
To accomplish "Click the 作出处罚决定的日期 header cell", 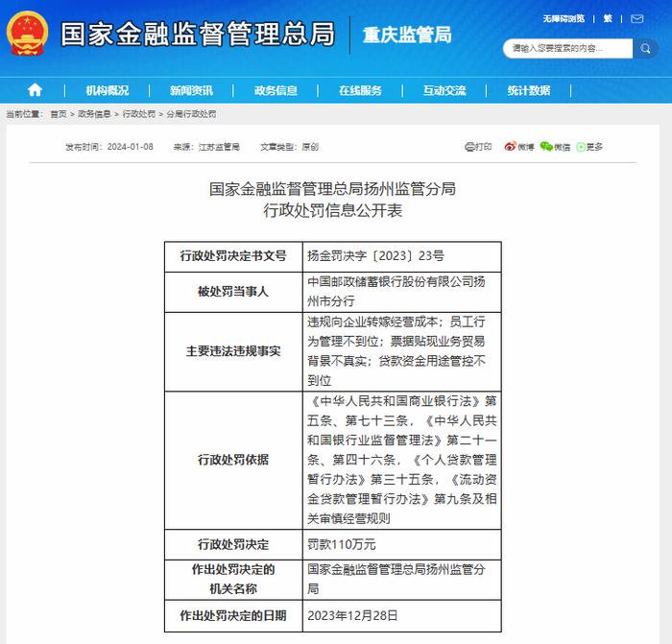I will pyautogui.click(x=233, y=616).
